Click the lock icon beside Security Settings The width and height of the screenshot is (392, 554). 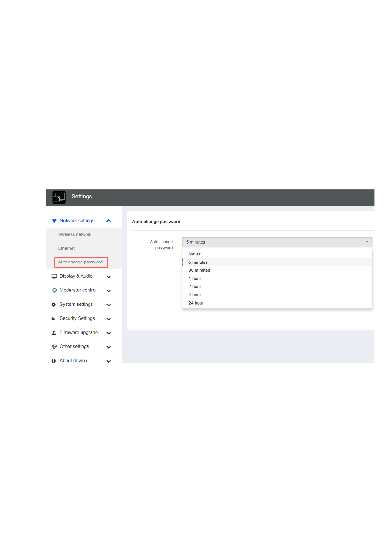[x=53, y=318]
